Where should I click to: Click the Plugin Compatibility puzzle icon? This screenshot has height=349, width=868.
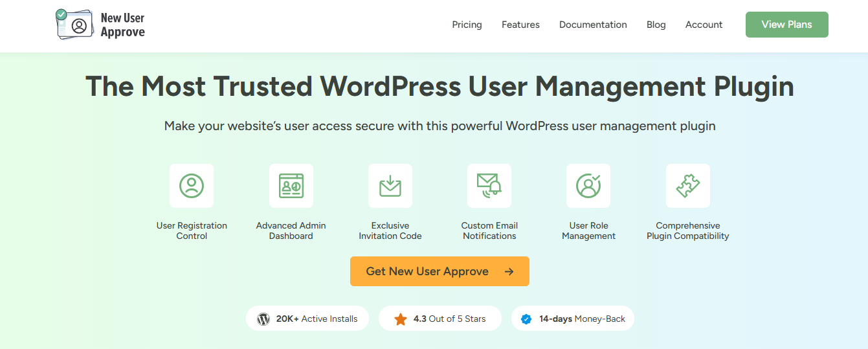(687, 186)
